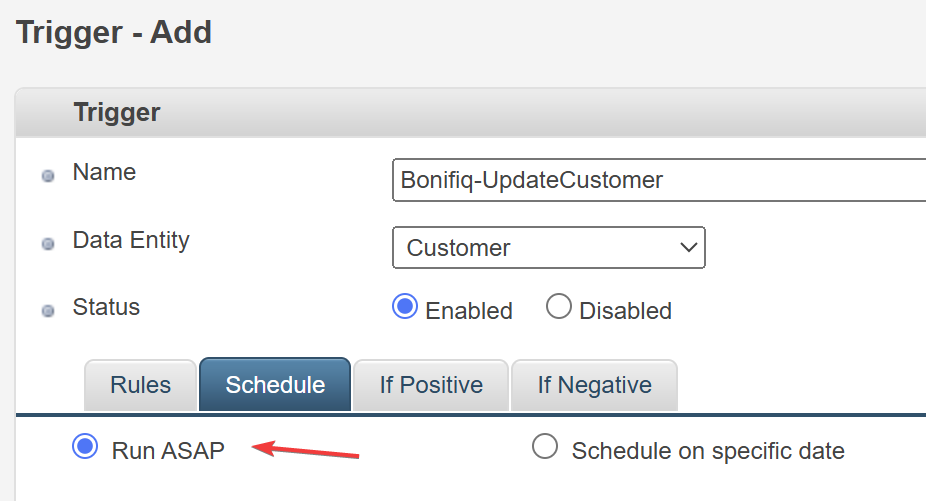Open the If Negative tab

(594, 385)
